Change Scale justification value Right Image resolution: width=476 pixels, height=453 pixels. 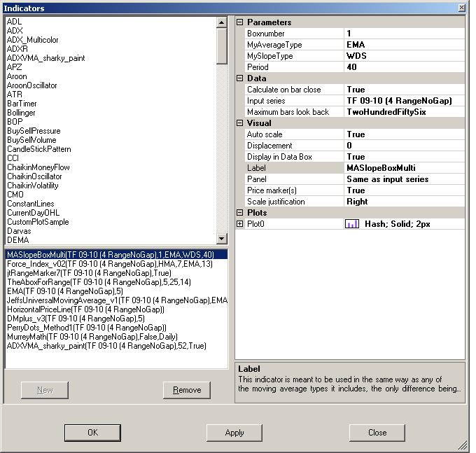point(404,202)
